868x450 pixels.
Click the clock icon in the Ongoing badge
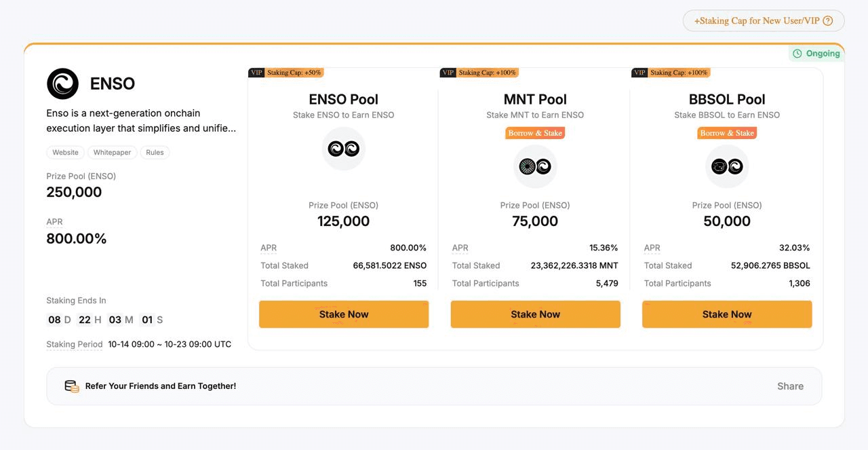[x=799, y=53]
